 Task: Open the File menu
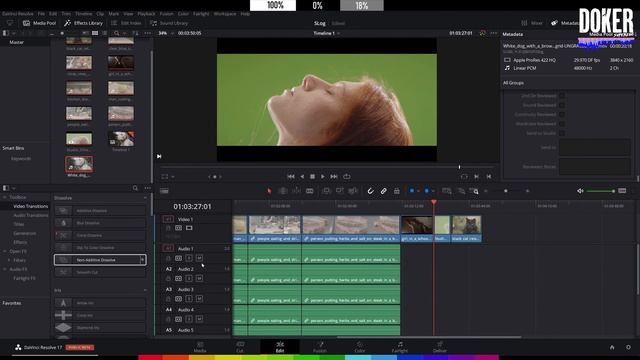click(x=41, y=14)
